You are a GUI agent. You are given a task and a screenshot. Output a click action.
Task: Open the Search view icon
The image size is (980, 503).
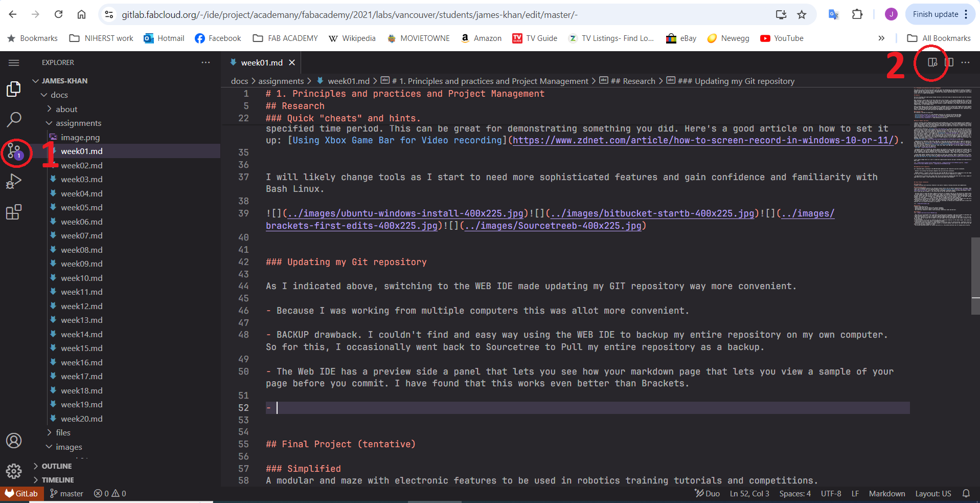point(14,120)
